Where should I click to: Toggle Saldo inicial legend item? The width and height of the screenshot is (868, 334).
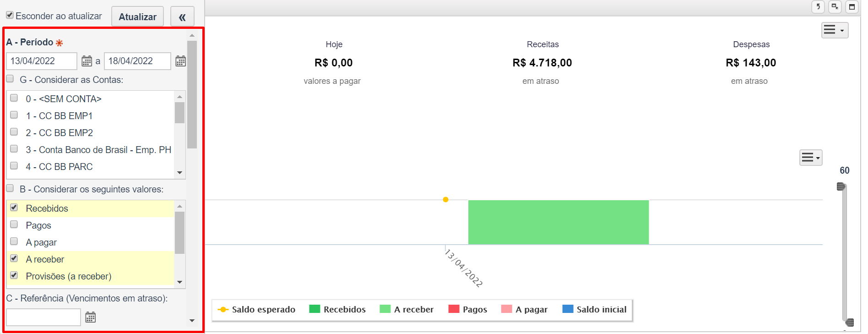(x=594, y=309)
